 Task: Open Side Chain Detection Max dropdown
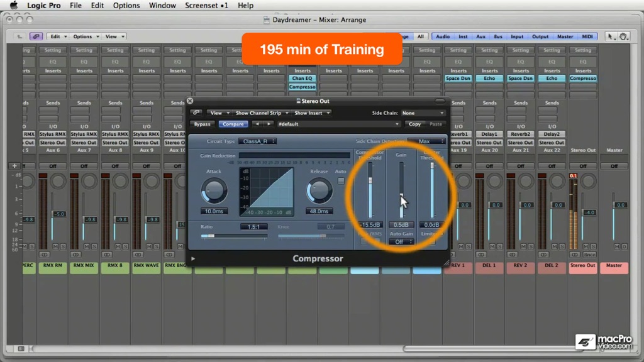pos(427,141)
